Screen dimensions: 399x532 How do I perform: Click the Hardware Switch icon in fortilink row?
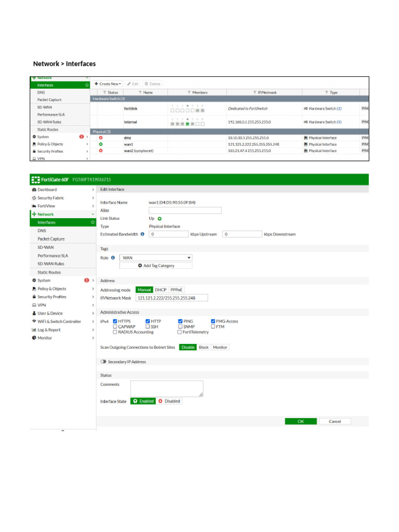(305, 109)
